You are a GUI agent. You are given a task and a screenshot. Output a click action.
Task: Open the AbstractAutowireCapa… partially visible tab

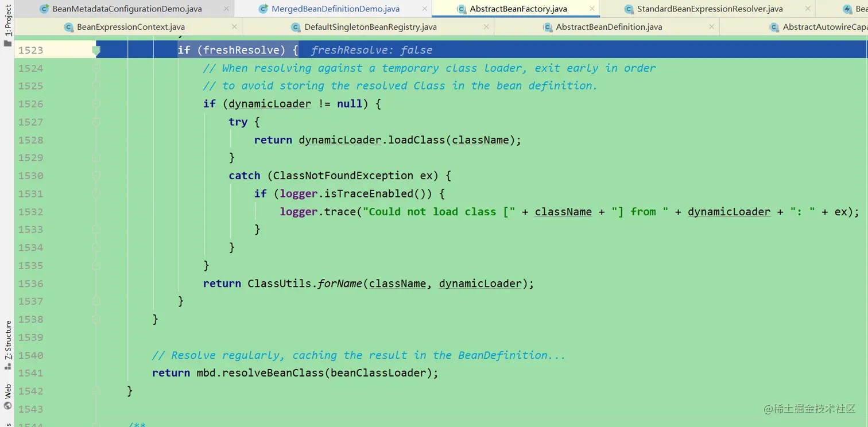824,27
